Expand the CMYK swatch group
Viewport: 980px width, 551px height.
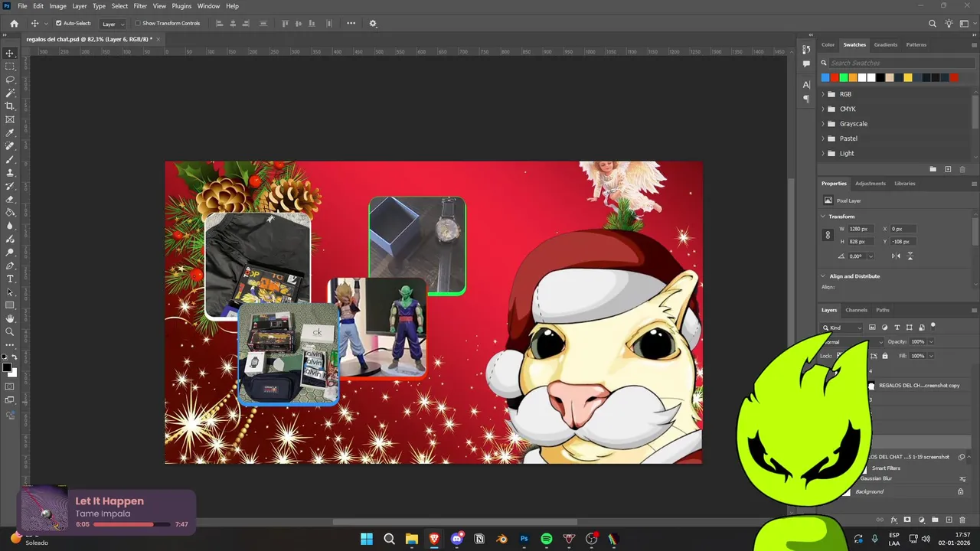823,109
